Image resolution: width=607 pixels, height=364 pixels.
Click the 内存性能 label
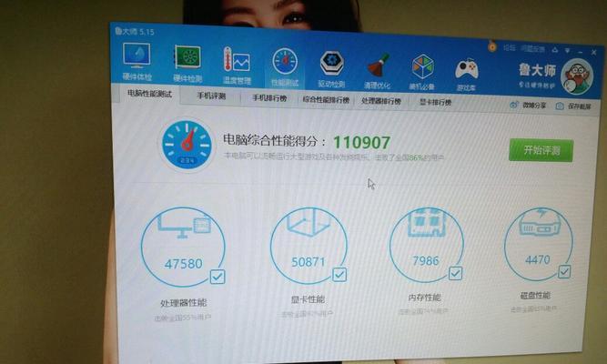pyautogui.click(x=424, y=298)
